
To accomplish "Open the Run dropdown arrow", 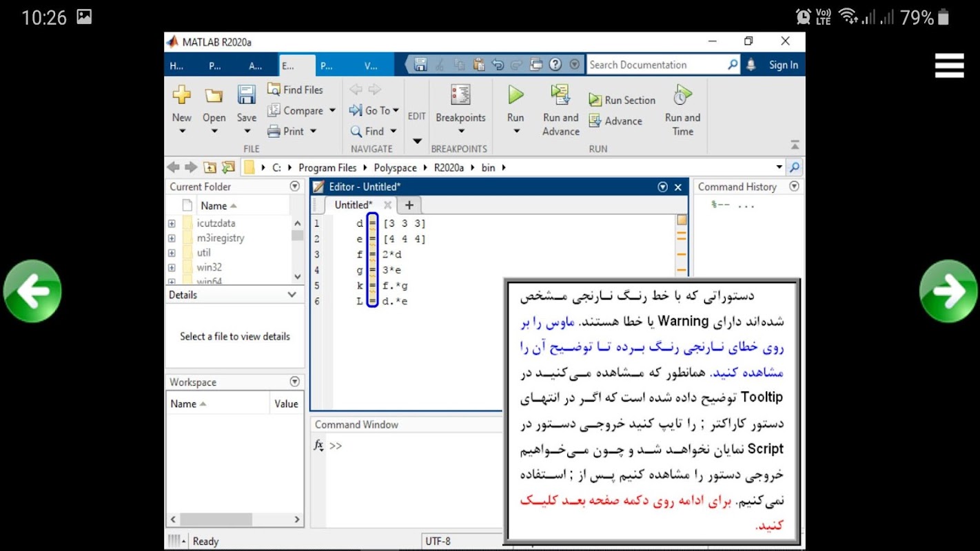I will [x=516, y=131].
